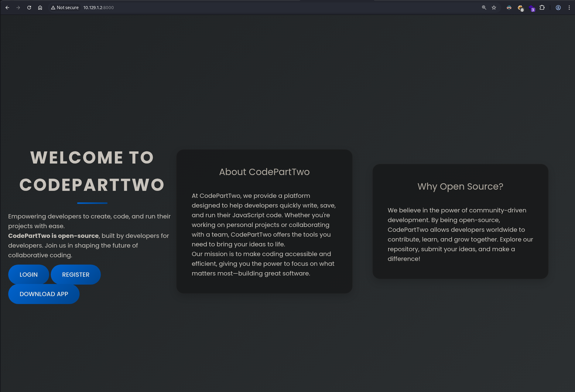Go back to the previous page
The image size is (575, 392).
[x=7, y=8]
